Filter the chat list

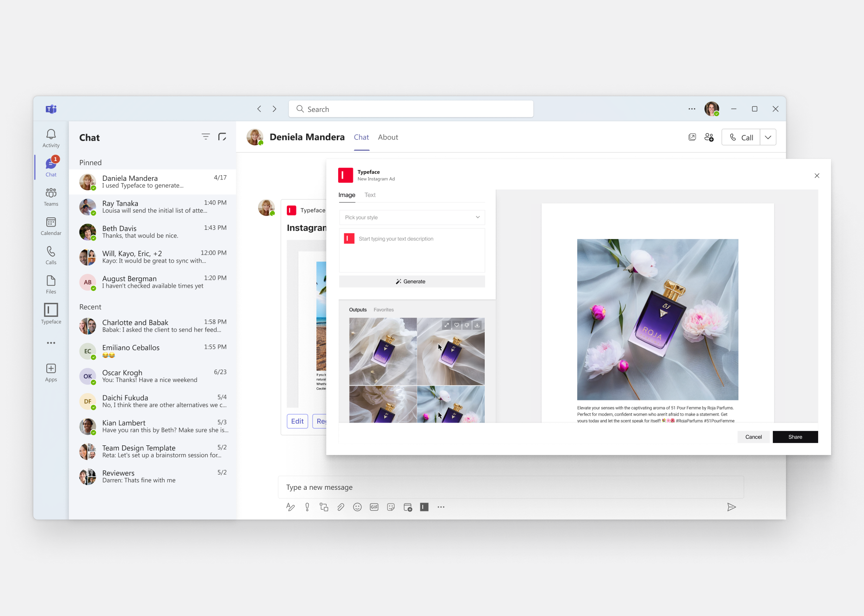tap(206, 136)
